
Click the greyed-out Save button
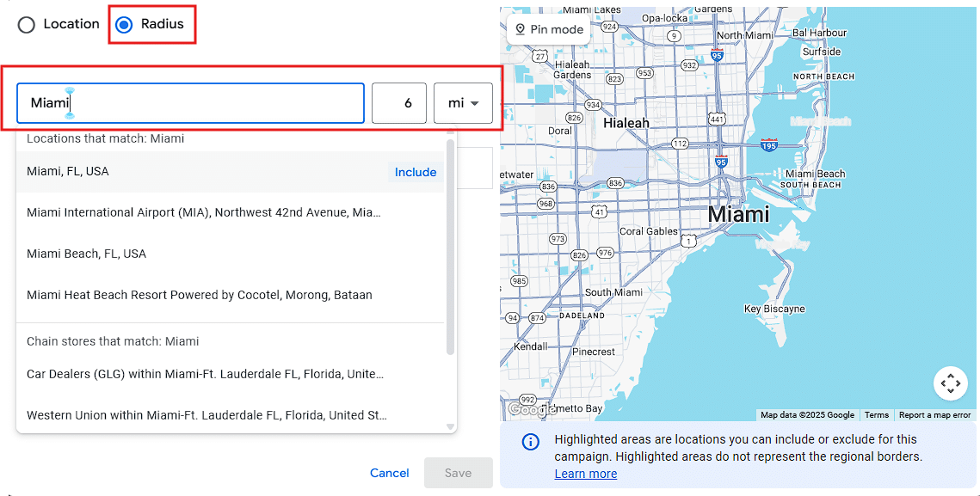458,473
